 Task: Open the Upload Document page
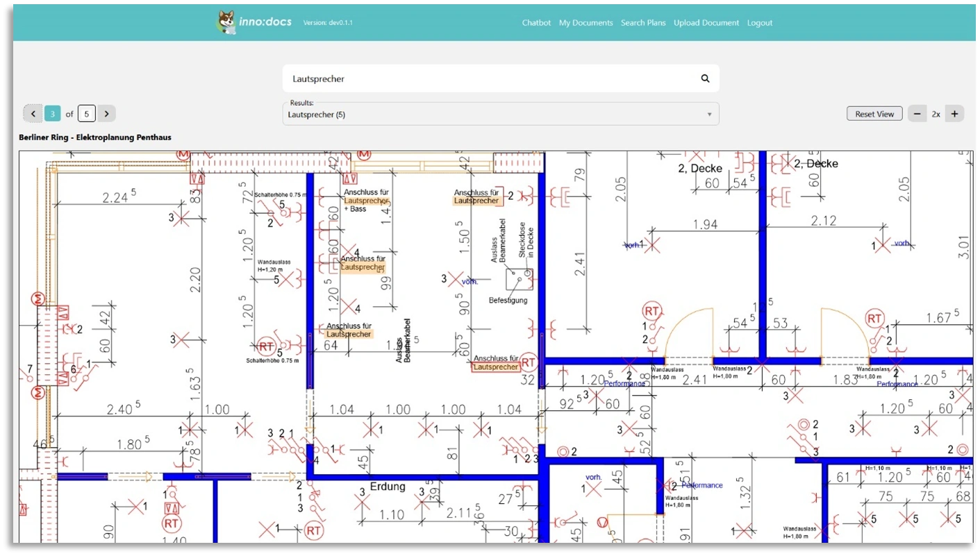pos(706,23)
